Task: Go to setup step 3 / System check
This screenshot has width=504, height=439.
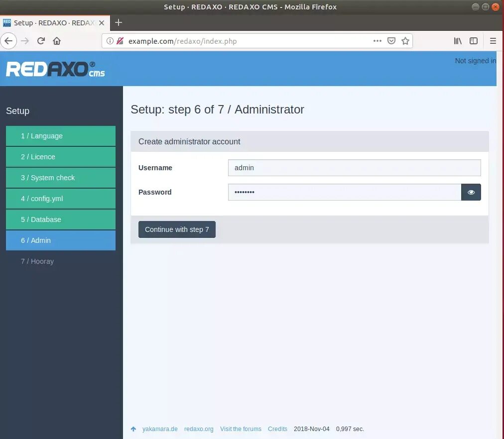Action: 61,178
